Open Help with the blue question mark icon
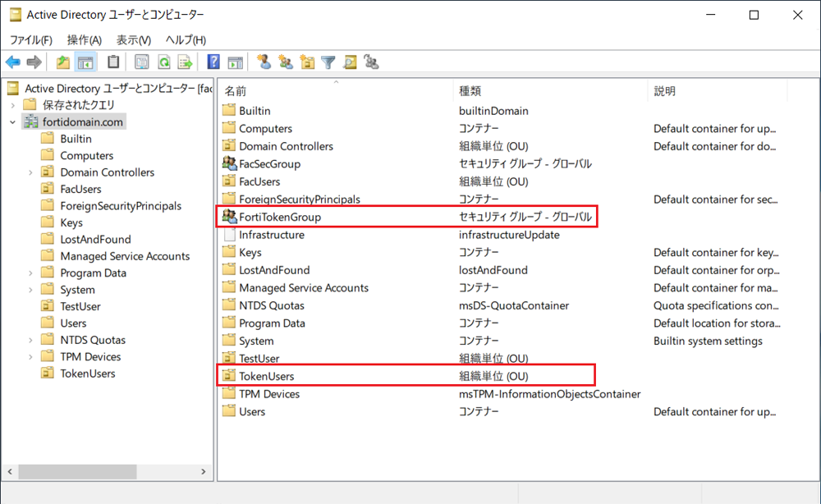 coord(213,62)
